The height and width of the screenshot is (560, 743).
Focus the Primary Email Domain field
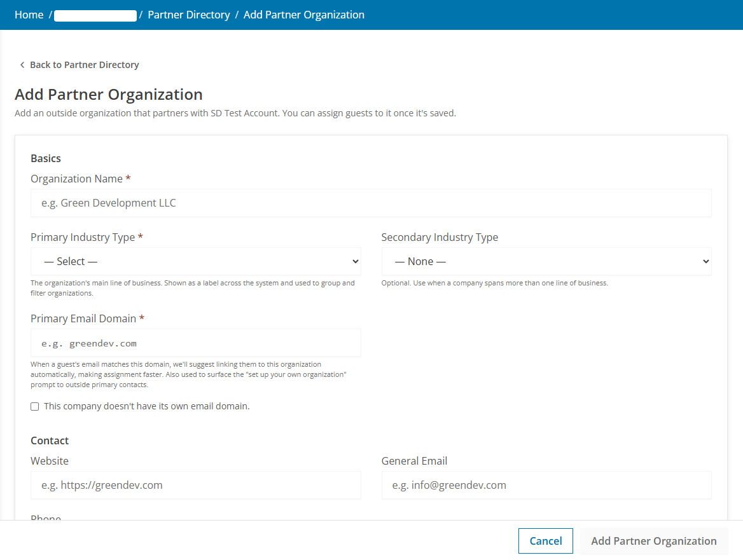[x=196, y=343]
